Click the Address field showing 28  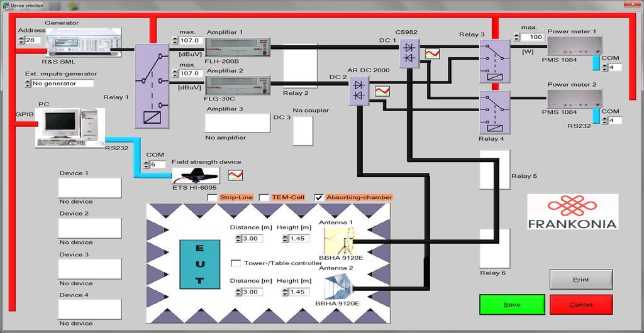pos(33,40)
